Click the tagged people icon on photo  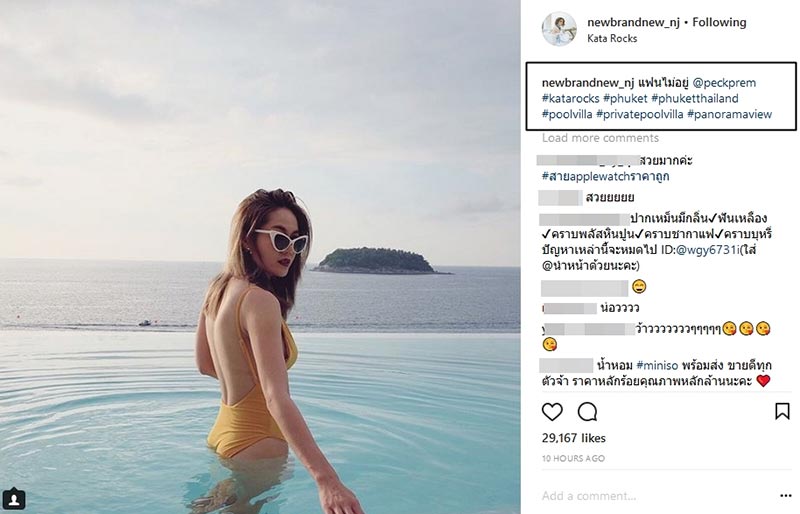pyautogui.click(x=14, y=498)
